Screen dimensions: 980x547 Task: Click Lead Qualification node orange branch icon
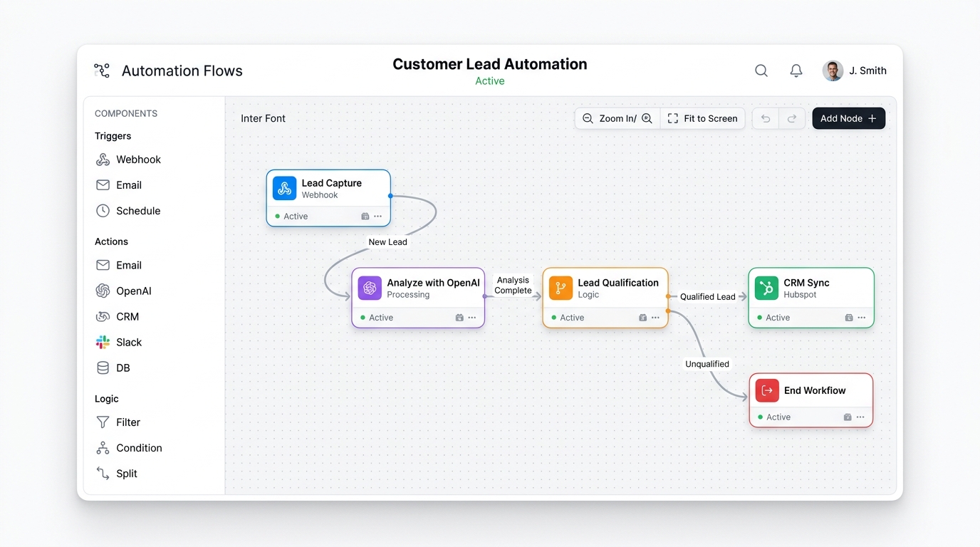pyautogui.click(x=561, y=288)
